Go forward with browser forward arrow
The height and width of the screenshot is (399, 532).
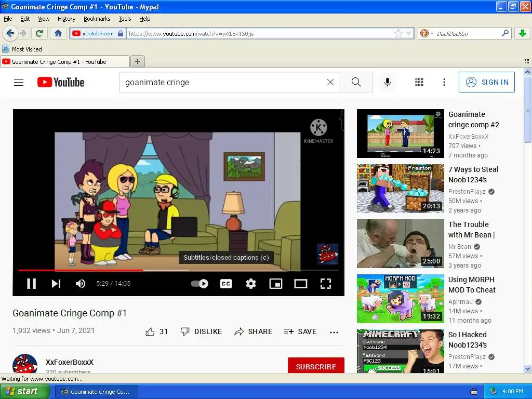pos(23,33)
